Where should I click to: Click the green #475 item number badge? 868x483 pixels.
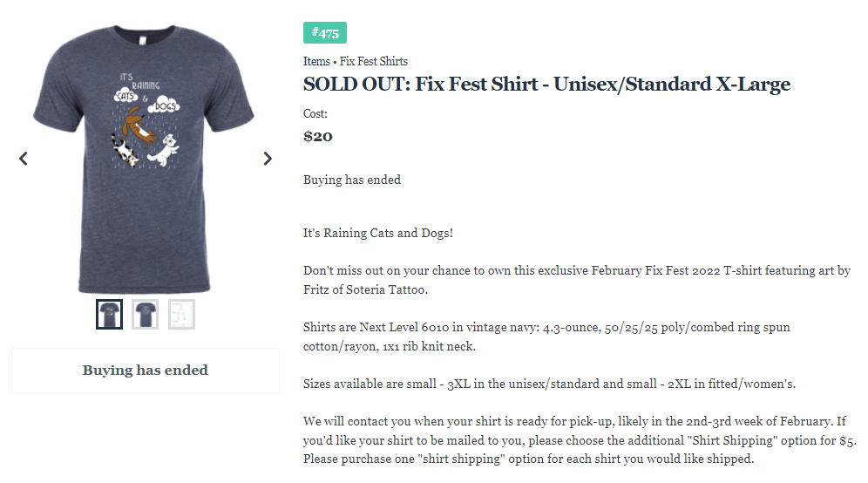pyautogui.click(x=325, y=32)
